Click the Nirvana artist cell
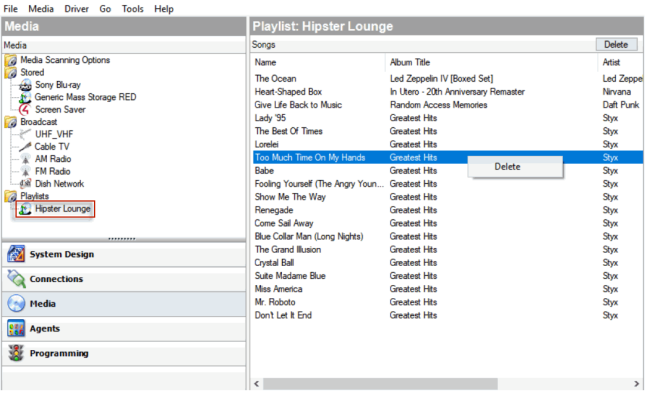Viewport: 650px width, 397px height. [616, 92]
